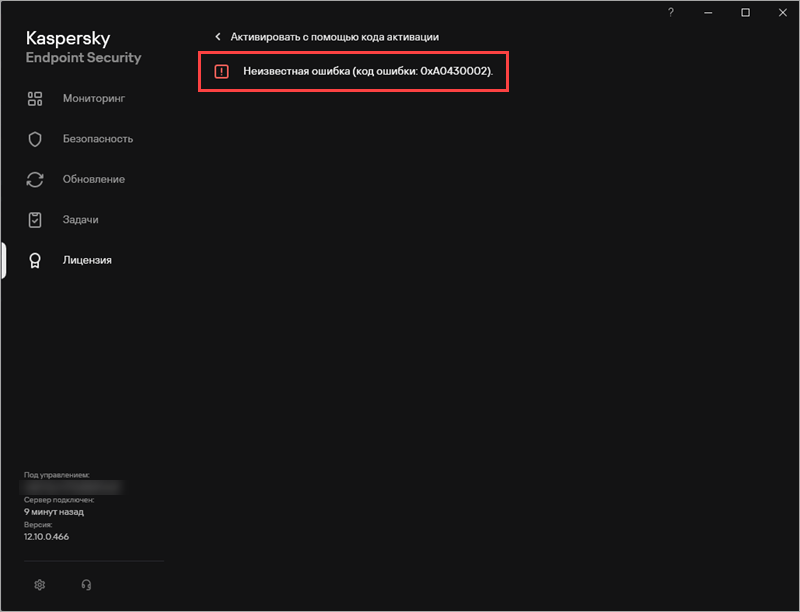Click the 'Активировать с помощью кода активации' heading

(335, 37)
